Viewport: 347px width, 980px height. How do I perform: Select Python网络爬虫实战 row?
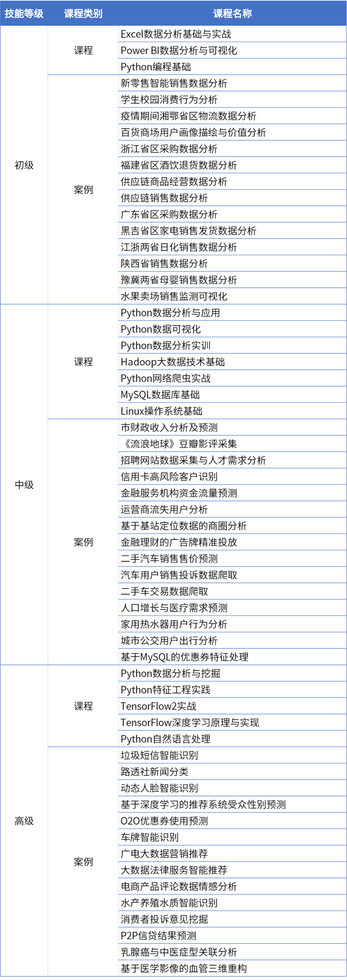(x=232, y=378)
